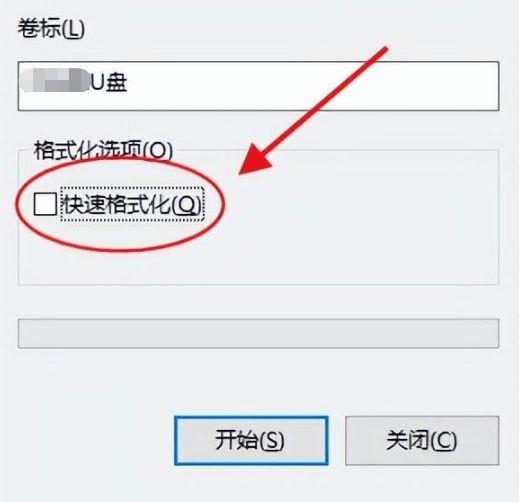
Task: Click the U盘 text in the label field
Action: click(109, 82)
